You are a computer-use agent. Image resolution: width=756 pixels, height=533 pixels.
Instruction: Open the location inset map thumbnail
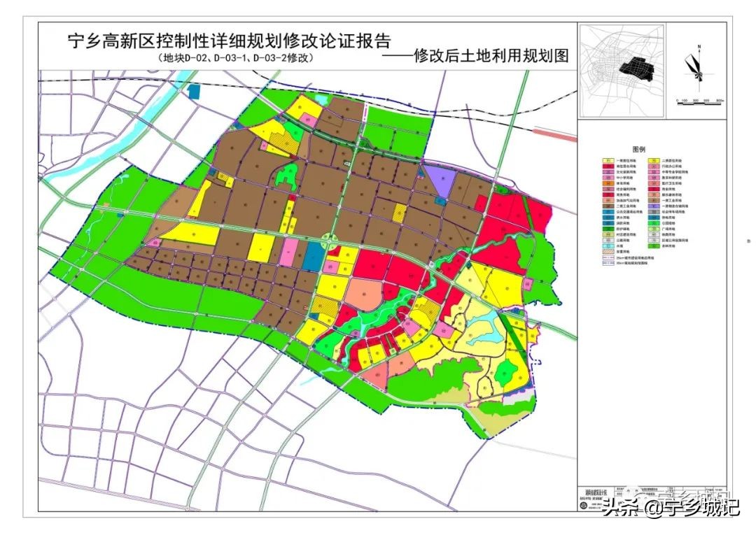point(621,71)
